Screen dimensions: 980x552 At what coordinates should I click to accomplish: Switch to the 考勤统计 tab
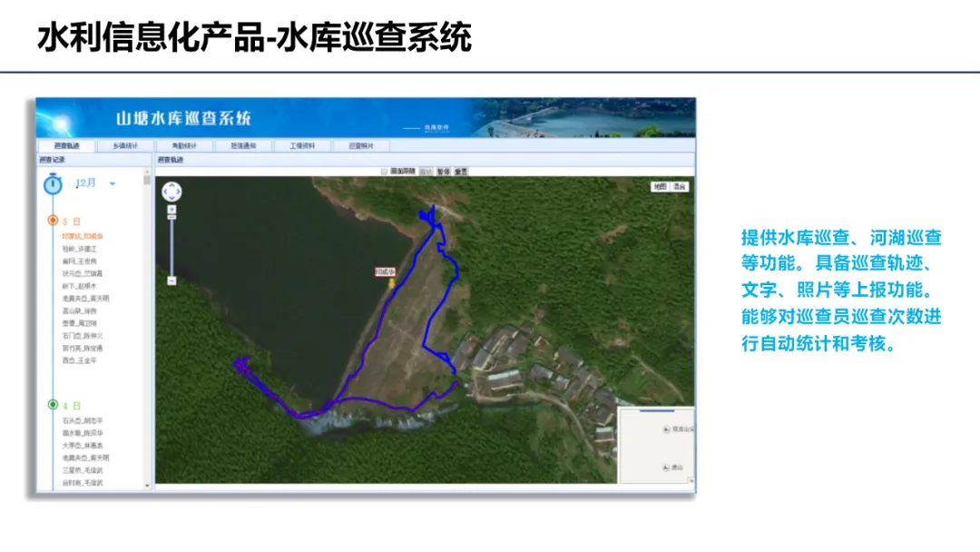(183, 145)
